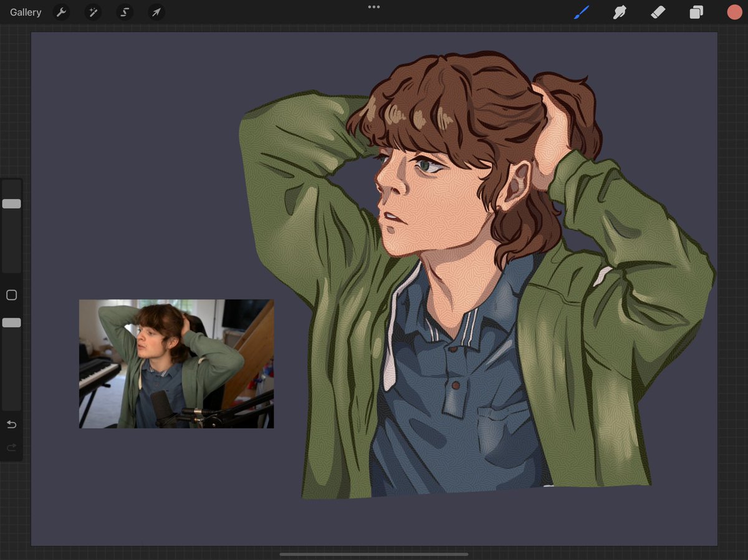748x560 pixels.
Task: Open the Gallery view
Action: [26, 12]
